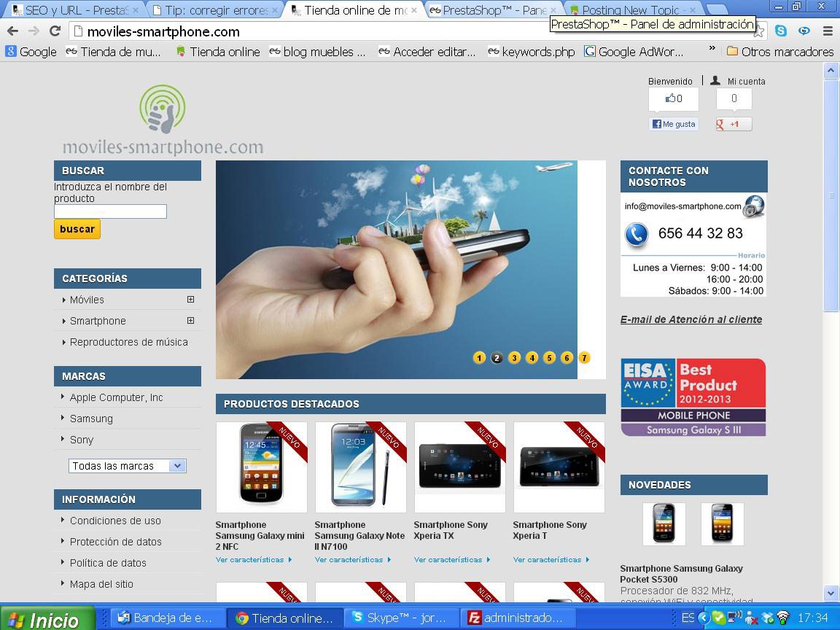Switch to Tip: corregir errores tab
This screenshot has width=840, height=630.
(x=216, y=9)
